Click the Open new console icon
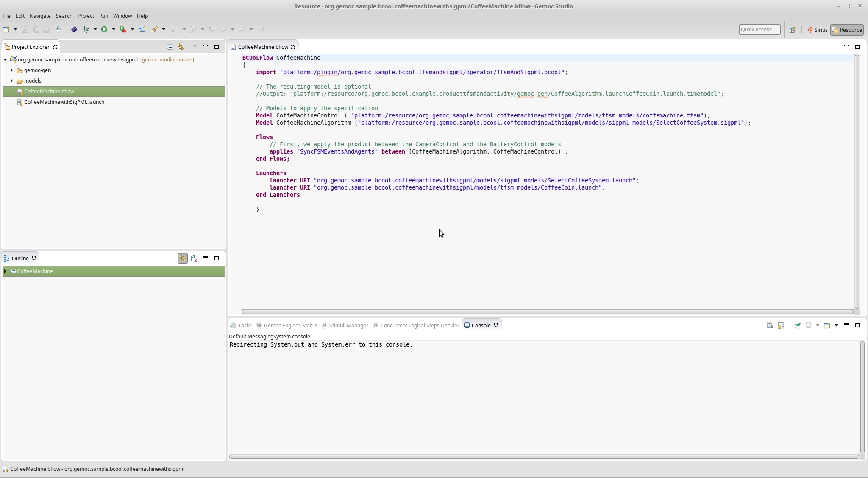Image resolution: width=868 pixels, height=478 pixels. pyautogui.click(x=826, y=325)
